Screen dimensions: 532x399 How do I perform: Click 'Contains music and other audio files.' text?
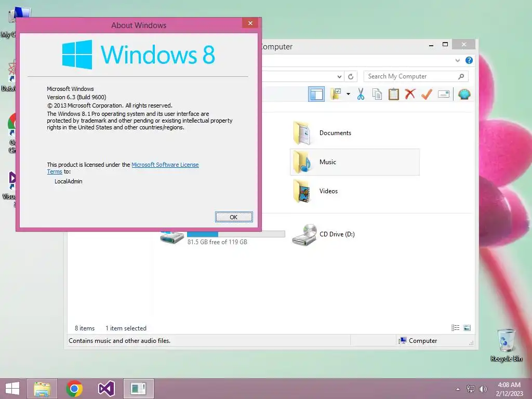click(119, 341)
